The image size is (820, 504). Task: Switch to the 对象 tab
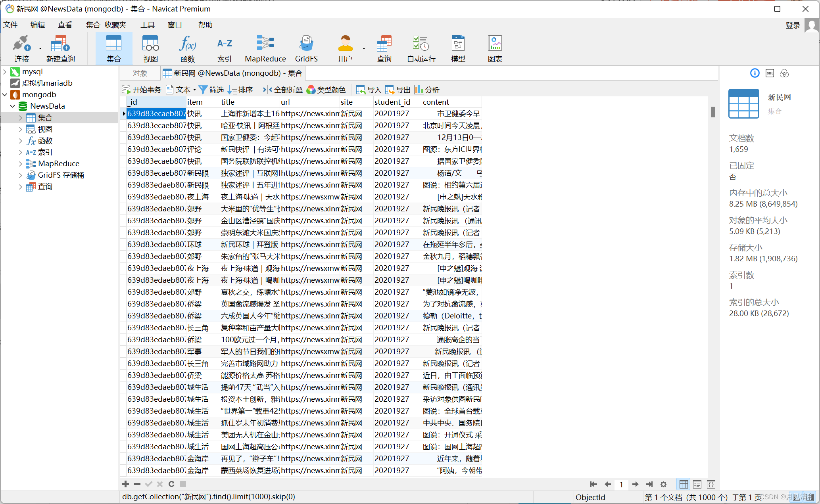coord(140,73)
